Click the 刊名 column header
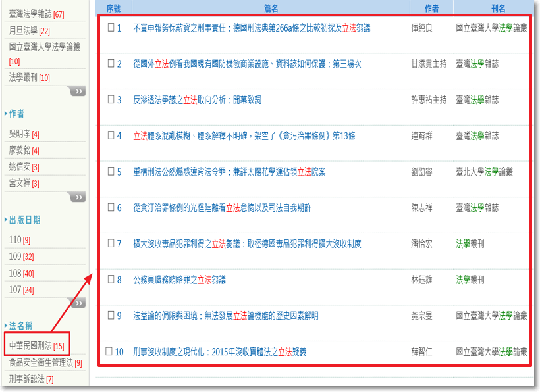This screenshot has height=392, width=540. point(499,8)
